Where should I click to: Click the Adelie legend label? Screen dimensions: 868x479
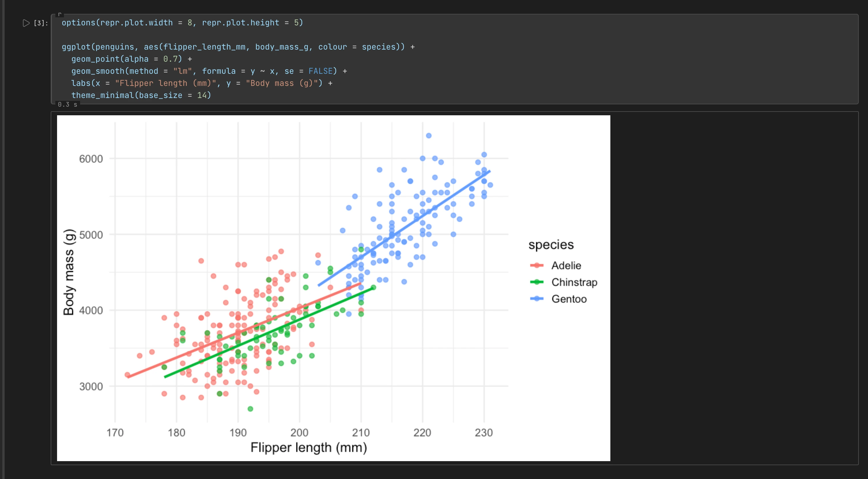tap(566, 266)
